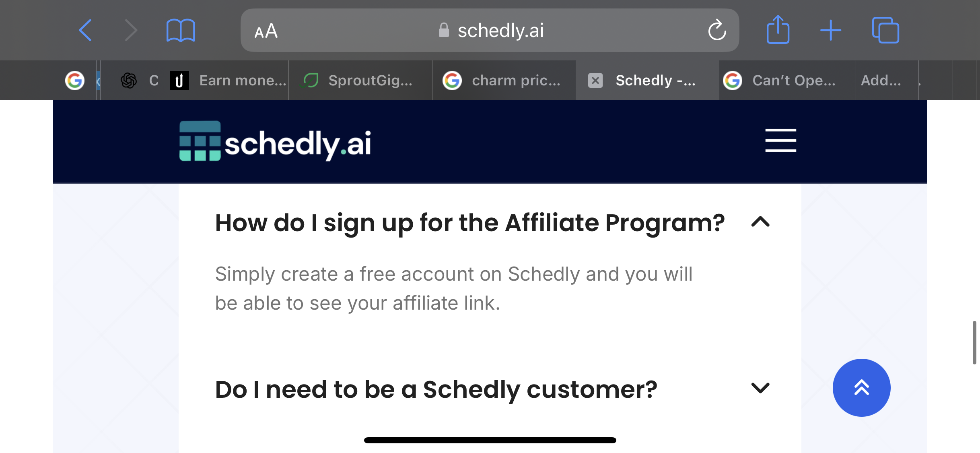The image size is (980, 453).
Task: Open the Share sheet icon
Action: point(778,29)
